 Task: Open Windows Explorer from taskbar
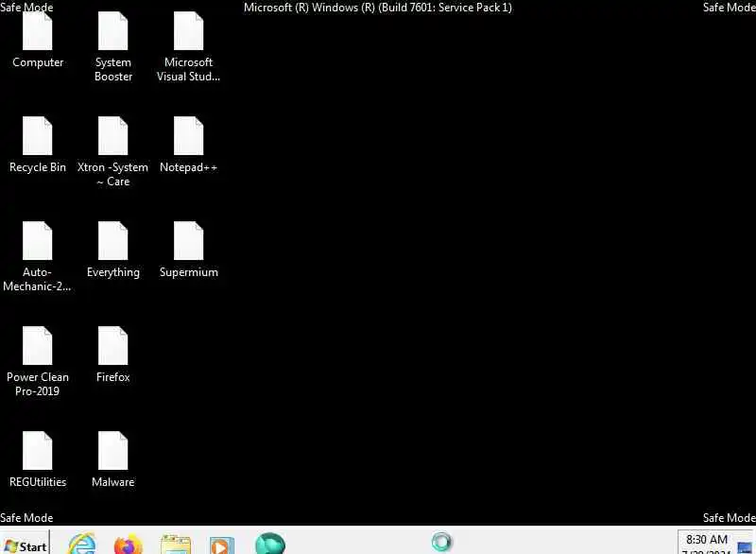(x=176, y=545)
